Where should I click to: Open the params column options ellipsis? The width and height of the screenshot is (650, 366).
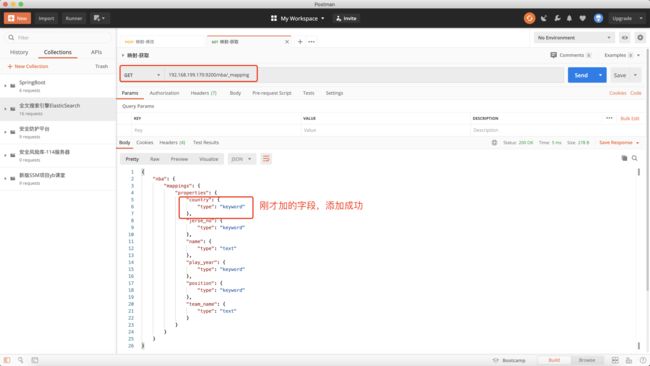[609, 118]
